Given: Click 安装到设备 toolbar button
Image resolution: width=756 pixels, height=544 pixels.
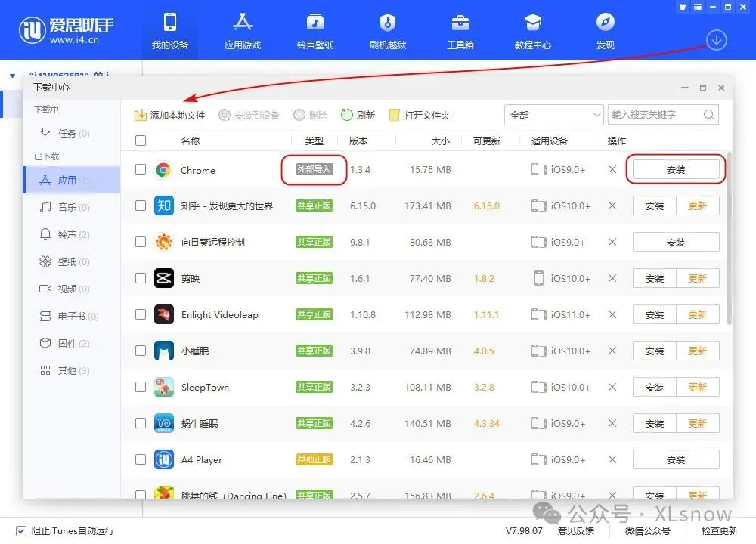Looking at the screenshot, I should (249, 115).
